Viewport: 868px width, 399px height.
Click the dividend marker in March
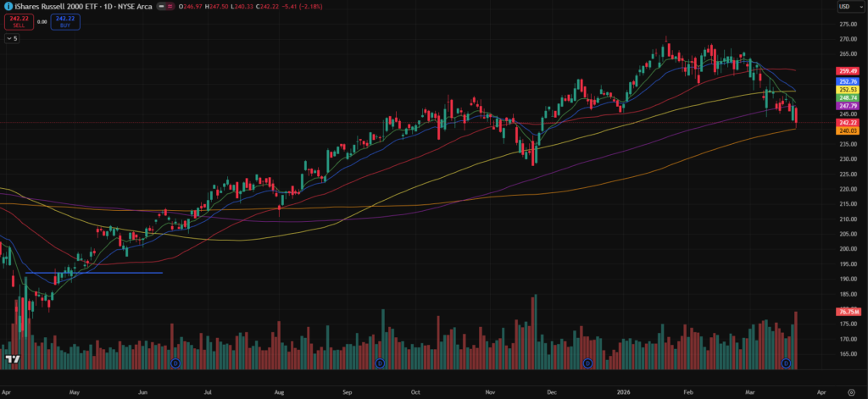point(786,363)
